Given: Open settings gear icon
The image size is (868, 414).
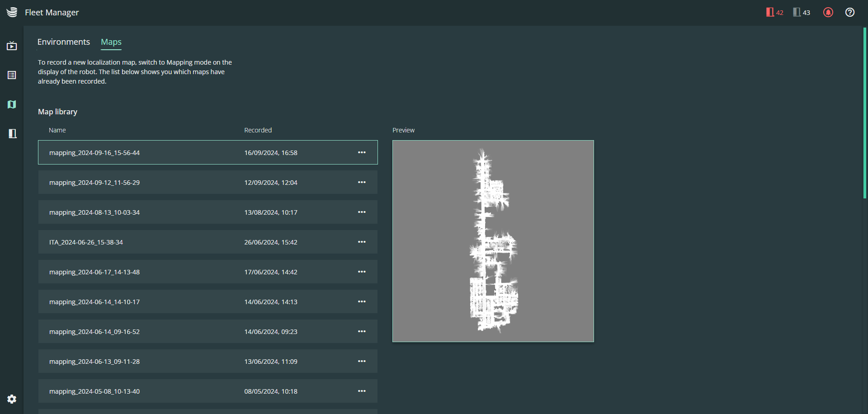Looking at the screenshot, I should pyautogui.click(x=12, y=399).
